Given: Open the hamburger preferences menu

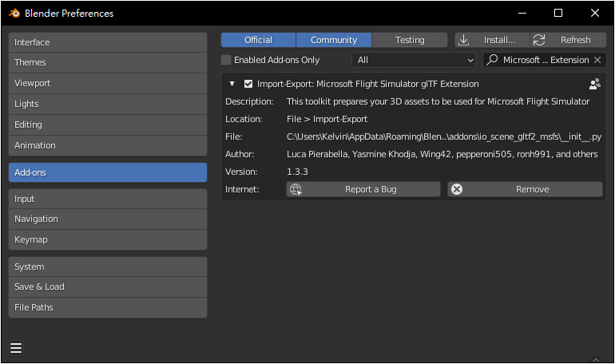Looking at the screenshot, I should click(16, 348).
